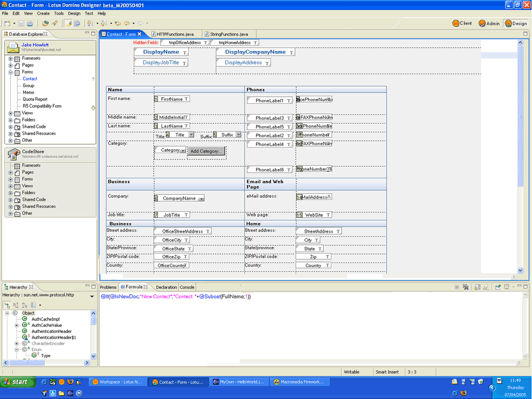Select R5 Compatibility Form in tree
The image size is (532, 399).
click(42, 106)
